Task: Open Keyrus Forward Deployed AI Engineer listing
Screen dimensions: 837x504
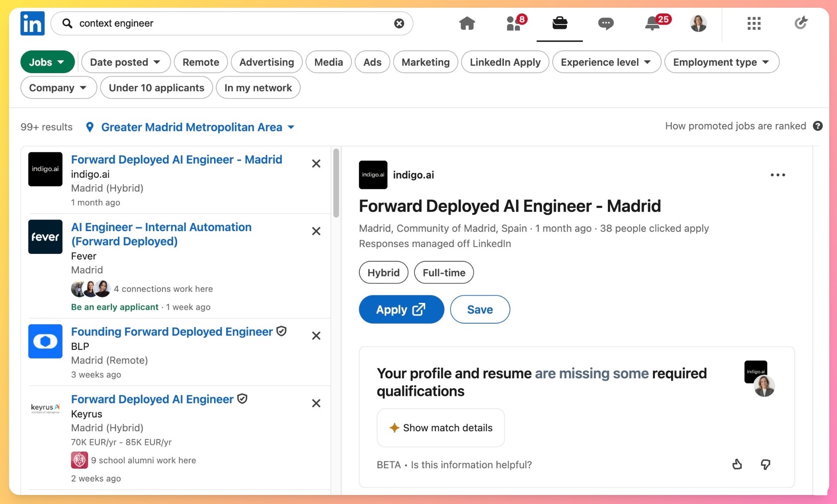Action: (152, 399)
